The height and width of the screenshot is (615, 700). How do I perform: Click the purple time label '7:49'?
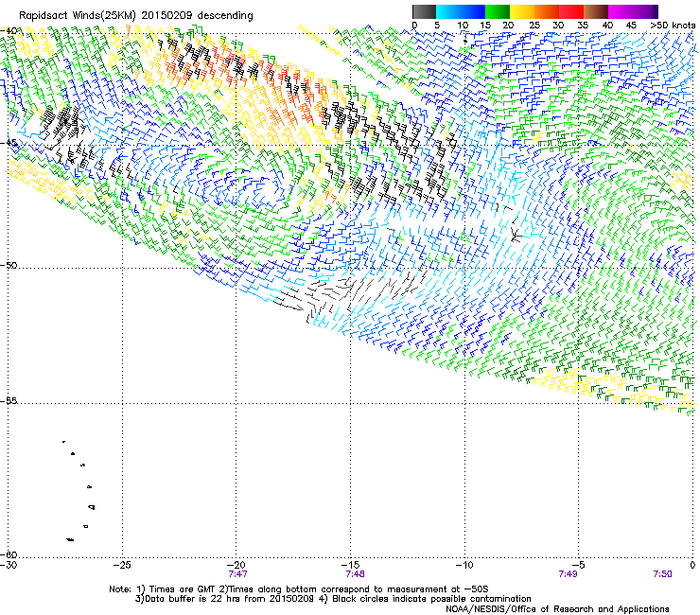click(568, 574)
